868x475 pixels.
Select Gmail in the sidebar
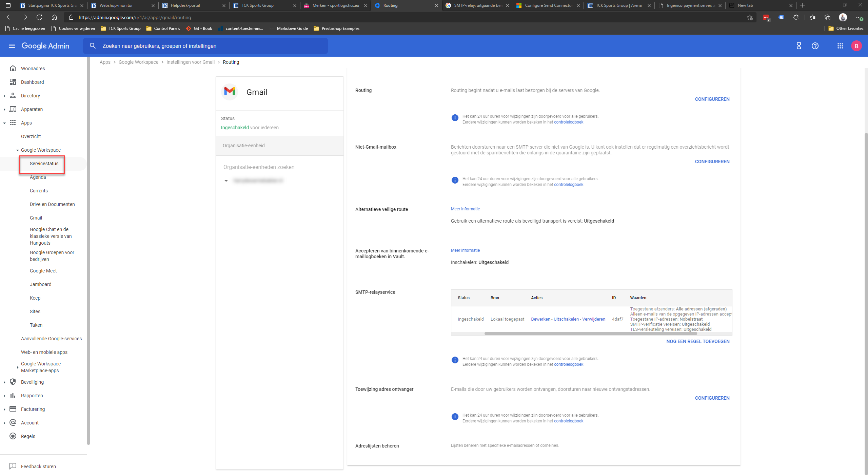click(36, 218)
